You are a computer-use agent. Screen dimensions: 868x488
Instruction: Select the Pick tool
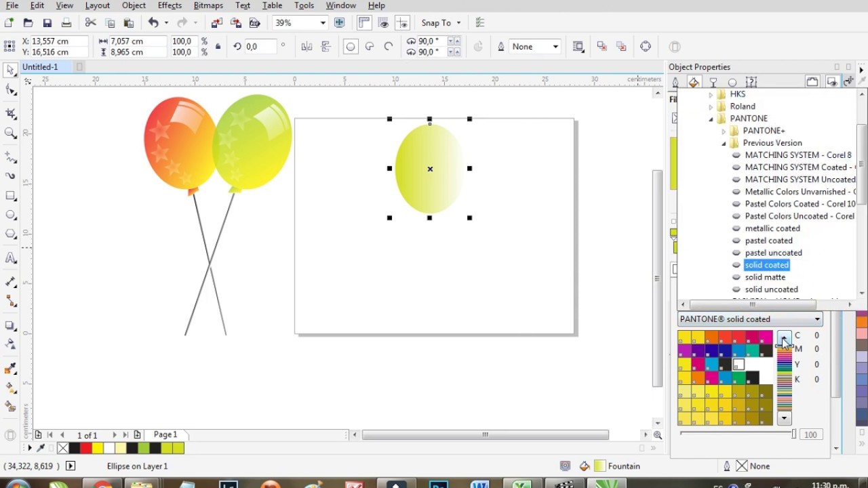(x=10, y=70)
